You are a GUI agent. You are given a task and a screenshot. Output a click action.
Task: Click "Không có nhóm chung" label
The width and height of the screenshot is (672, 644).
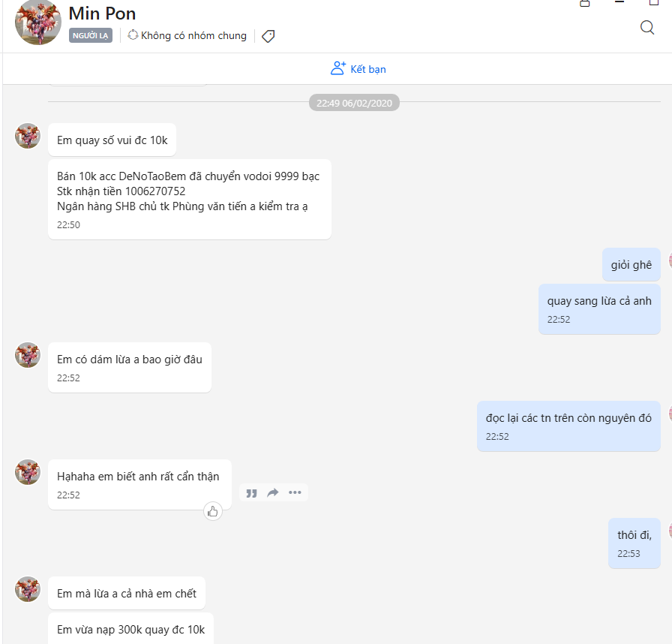pyautogui.click(x=193, y=35)
